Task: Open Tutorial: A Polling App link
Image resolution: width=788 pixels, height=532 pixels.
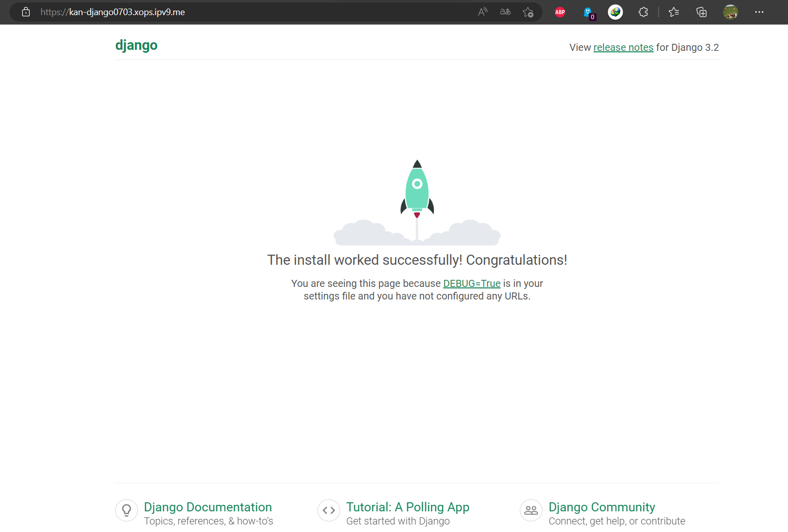Action: click(x=408, y=507)
